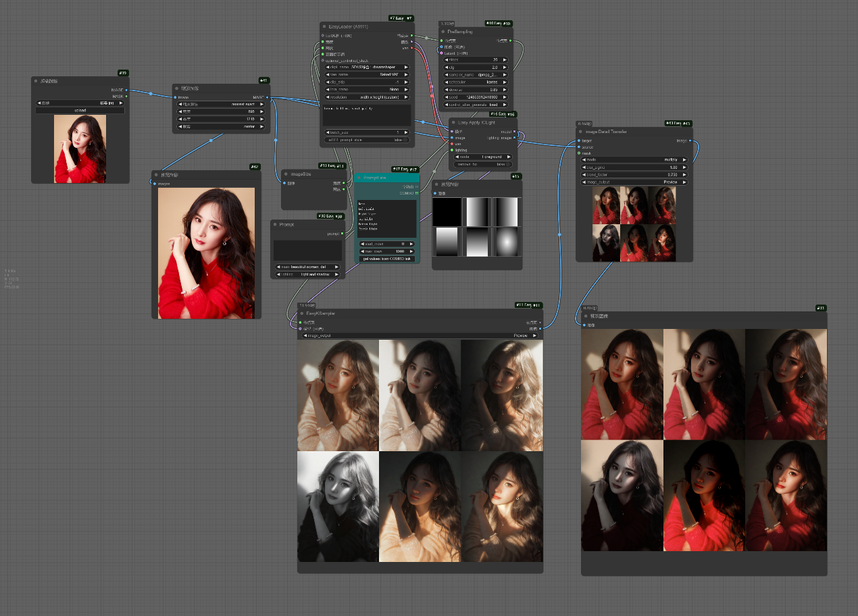858x616 pixels.
Task: Open the mode dropdown set to multiply
Action: pos(632,159)
